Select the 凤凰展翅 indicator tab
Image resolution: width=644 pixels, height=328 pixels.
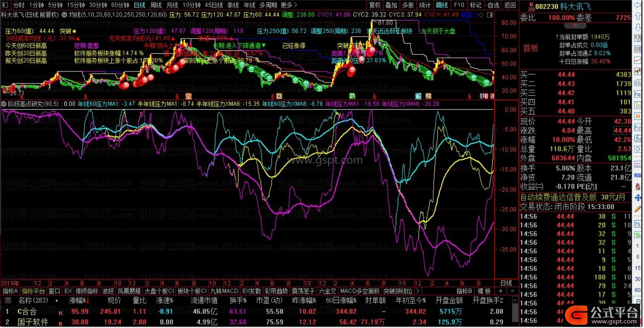pyautogui.click(x=129, y=291)
